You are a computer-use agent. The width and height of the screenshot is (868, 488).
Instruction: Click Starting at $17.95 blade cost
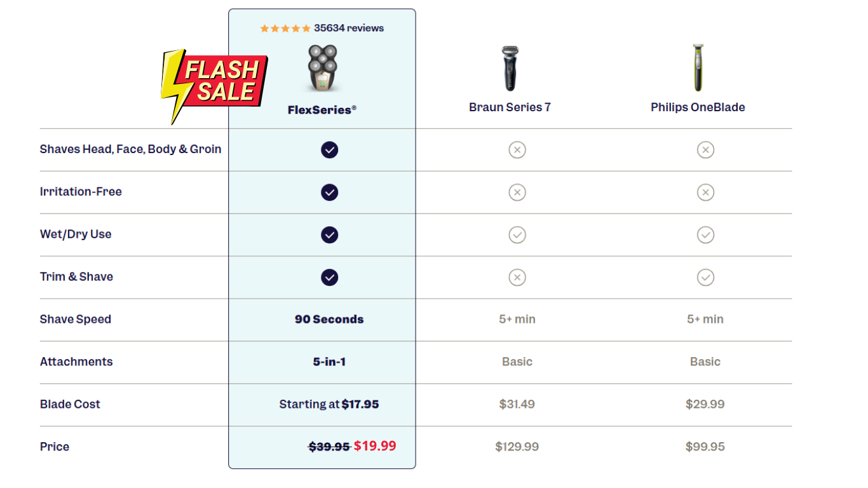(x=329, y=404)
